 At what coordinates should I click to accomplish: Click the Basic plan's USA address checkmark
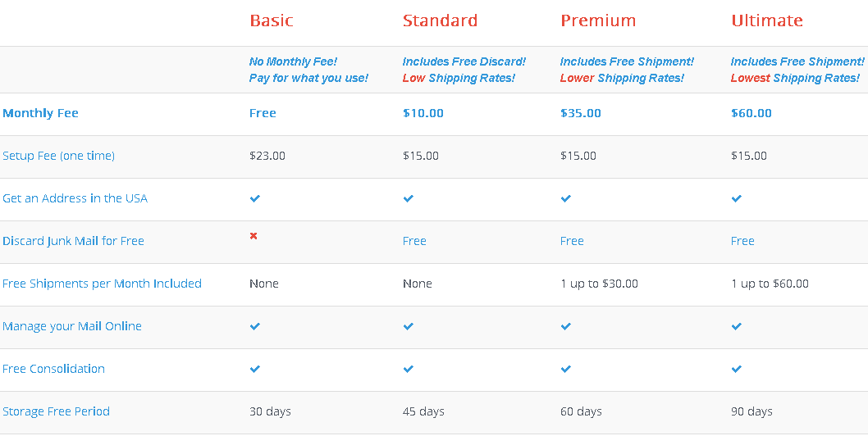click(x=255, y=198)
